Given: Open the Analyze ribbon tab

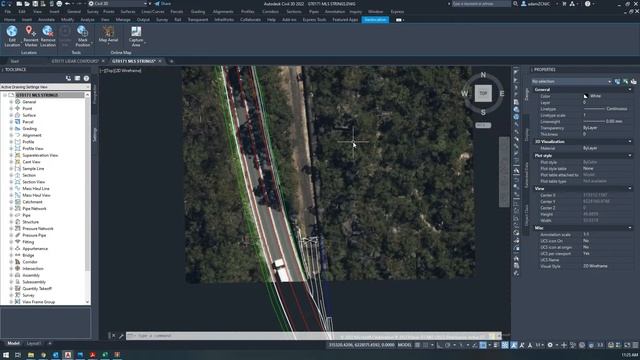Looking at the screenshot, I should pyautogui.click(x=87, y=20).
